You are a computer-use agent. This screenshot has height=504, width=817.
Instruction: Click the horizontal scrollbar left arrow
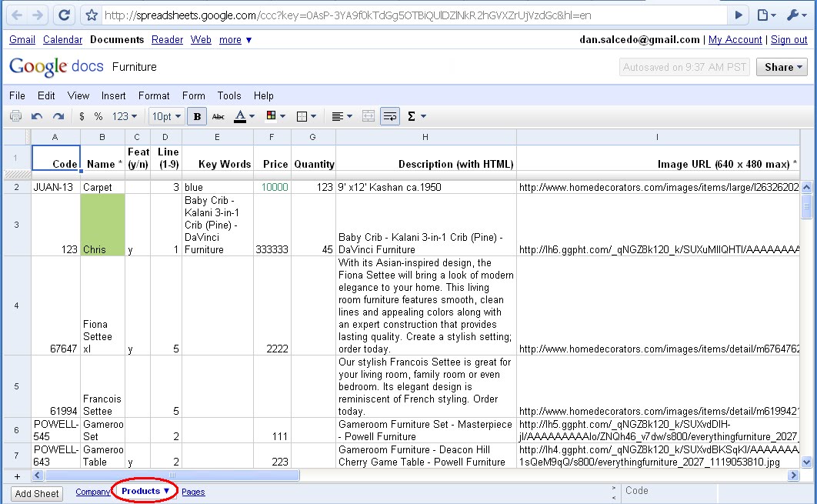pos(38,476)
